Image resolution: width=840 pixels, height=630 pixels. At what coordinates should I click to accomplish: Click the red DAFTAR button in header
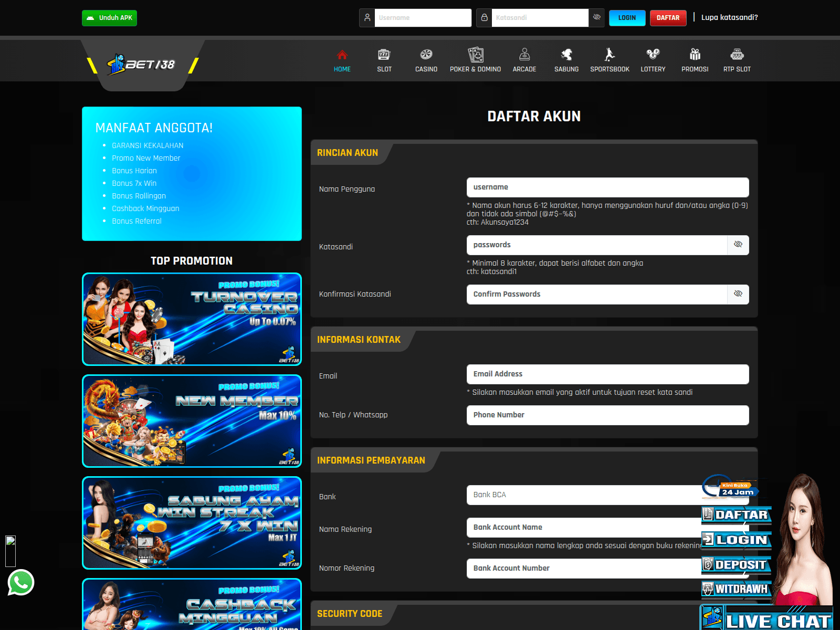[668, 18]
